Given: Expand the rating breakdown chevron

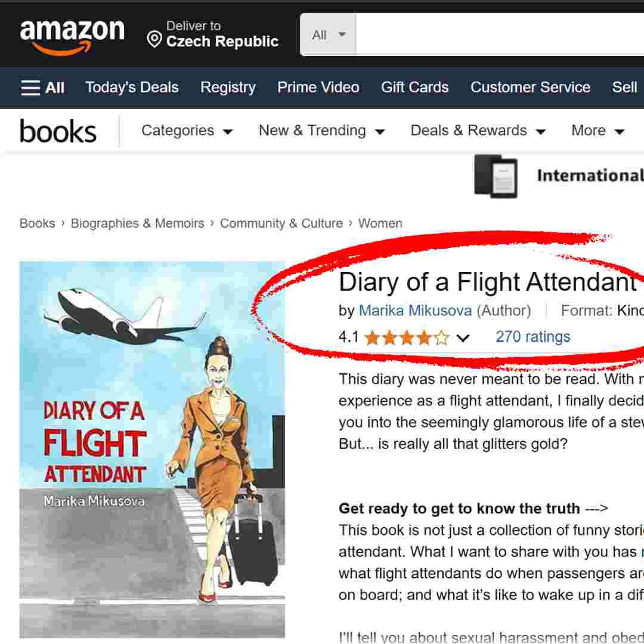Looking at the screenshot, I should [463, 338].
